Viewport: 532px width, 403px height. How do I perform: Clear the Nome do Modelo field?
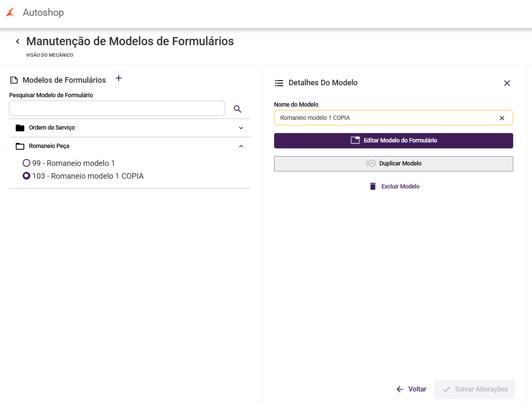click(x=502, y=118)
